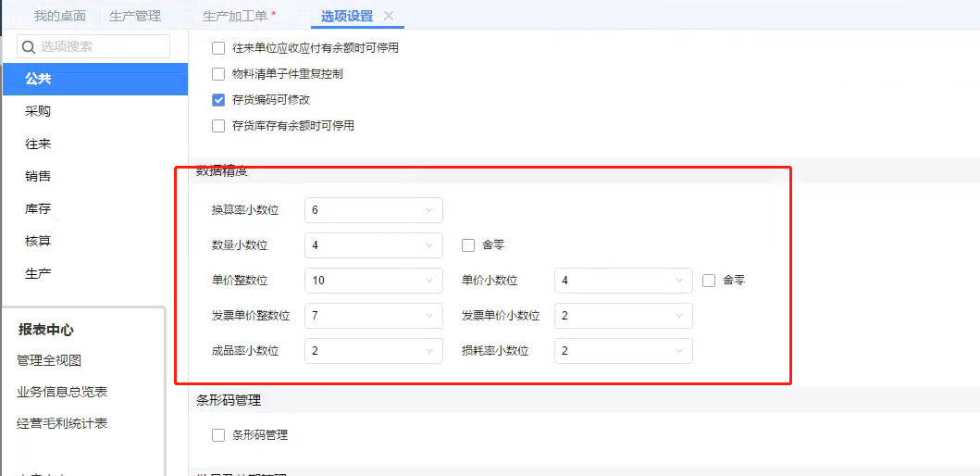Viewport: 980px width, 476px height.
Task: Expand the 损耗率小数位 dropdown
Action: 623,351
